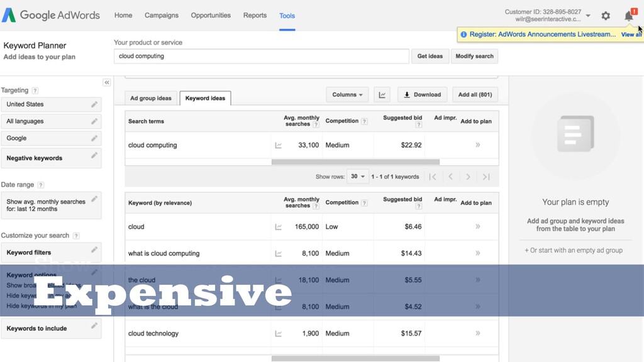This screenshot has height=362, width=644.
Task: Open the settings gear icon
Action: 606,16
